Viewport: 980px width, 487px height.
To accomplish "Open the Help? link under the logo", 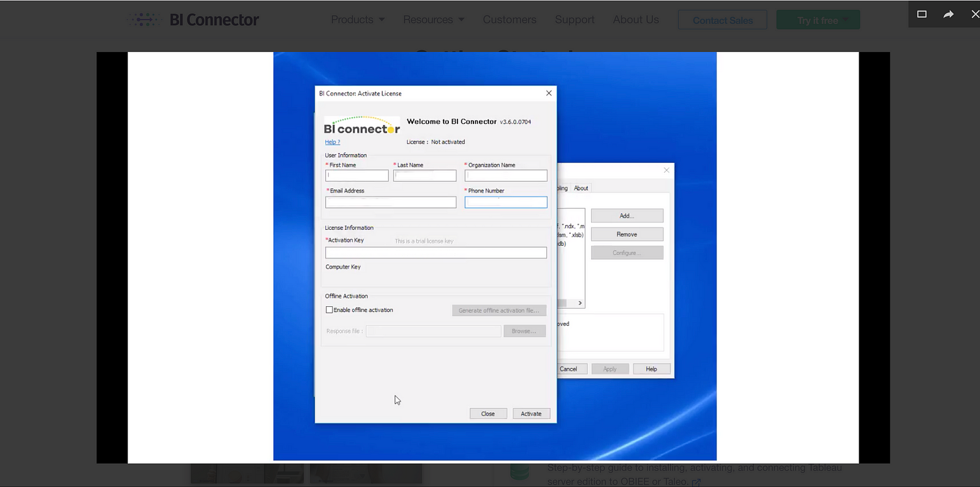I will coord(332,142).
